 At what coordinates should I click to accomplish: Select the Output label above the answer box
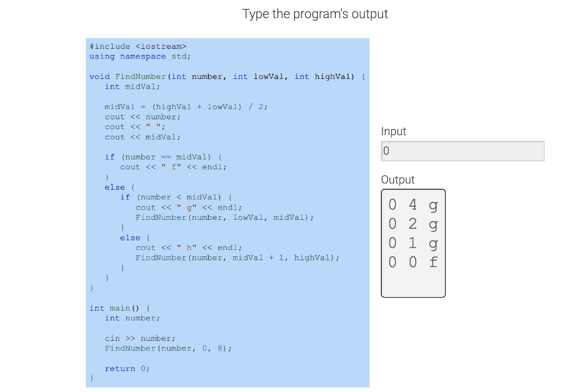click(x=397, y=180)
